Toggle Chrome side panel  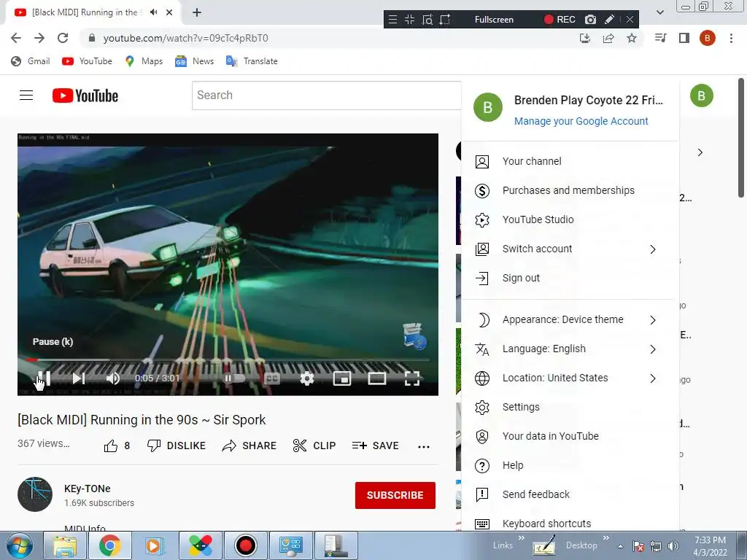[684, 38]
